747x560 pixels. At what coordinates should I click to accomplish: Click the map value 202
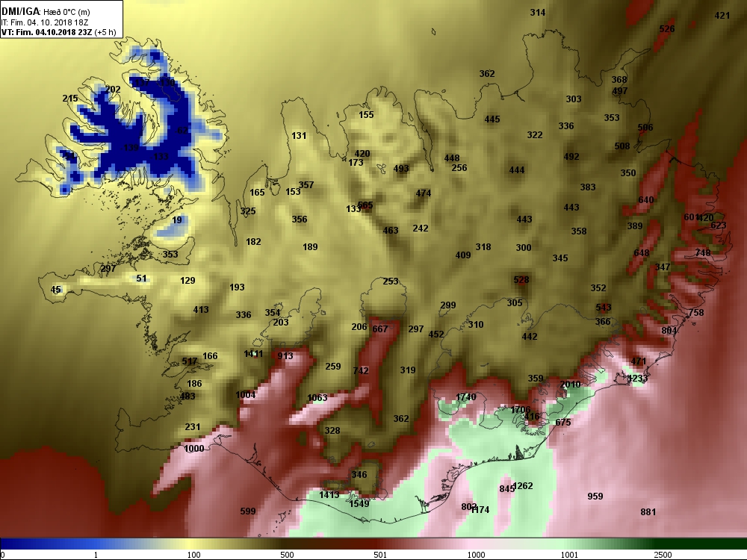click(x=113, y=90)
